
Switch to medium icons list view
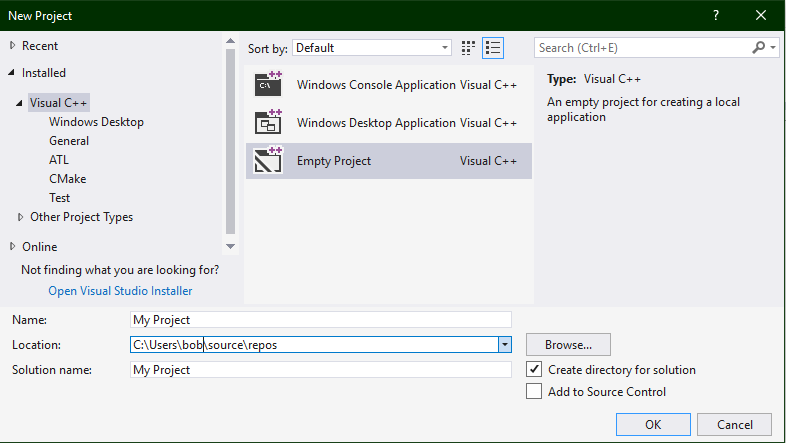pos(492,48)
